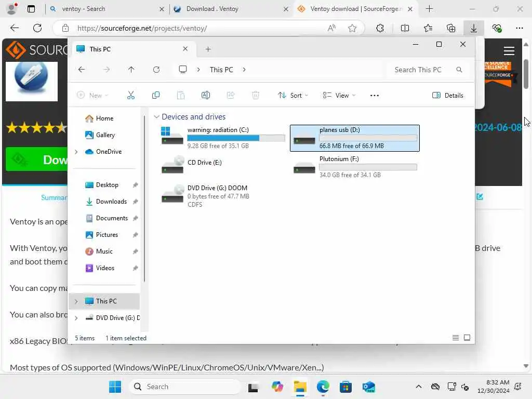Open Microsoft Store from taskbar

click(x=345, y=387)
